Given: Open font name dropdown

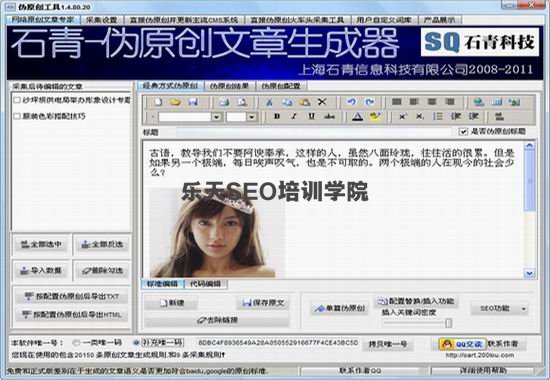Looking at the screenshot, I should point(217,116).
